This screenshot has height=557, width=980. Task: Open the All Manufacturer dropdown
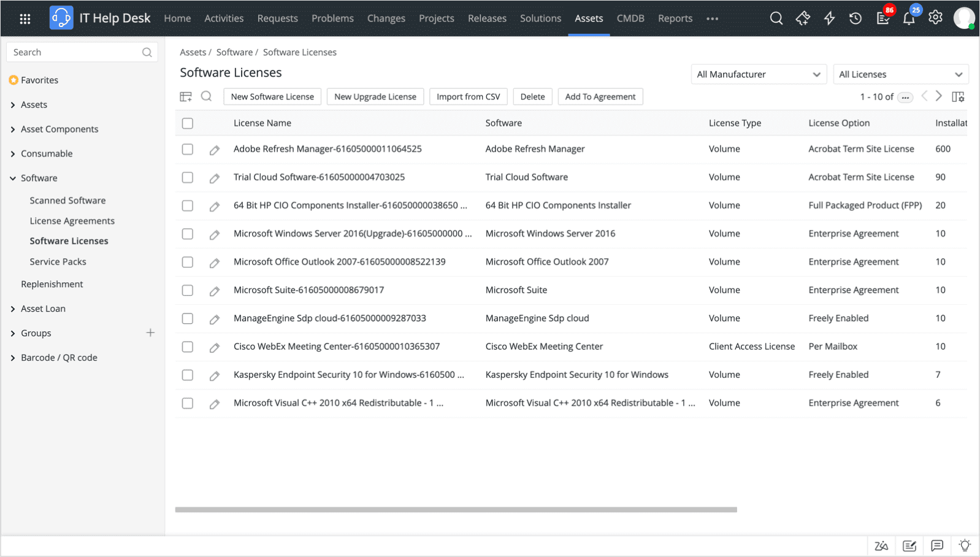pos(758,74)
